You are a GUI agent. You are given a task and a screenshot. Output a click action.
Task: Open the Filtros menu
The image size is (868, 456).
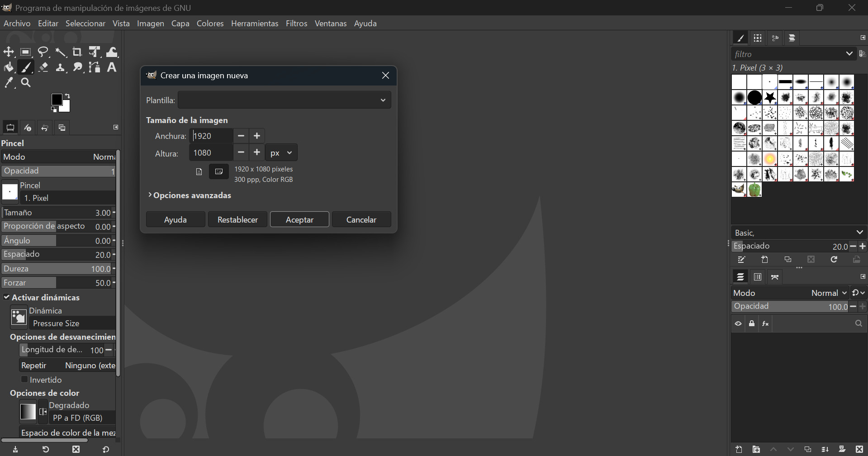[x=296, y=23]
